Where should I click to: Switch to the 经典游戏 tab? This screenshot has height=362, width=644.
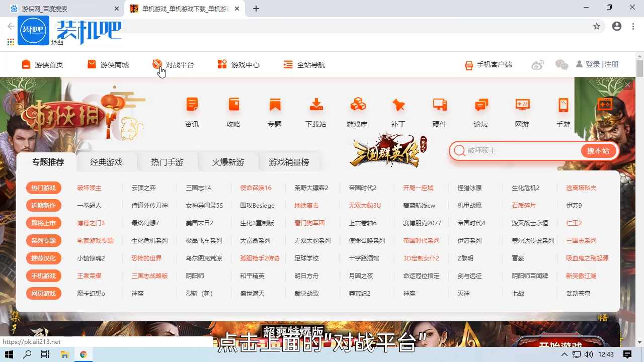(x=106, y=162)
